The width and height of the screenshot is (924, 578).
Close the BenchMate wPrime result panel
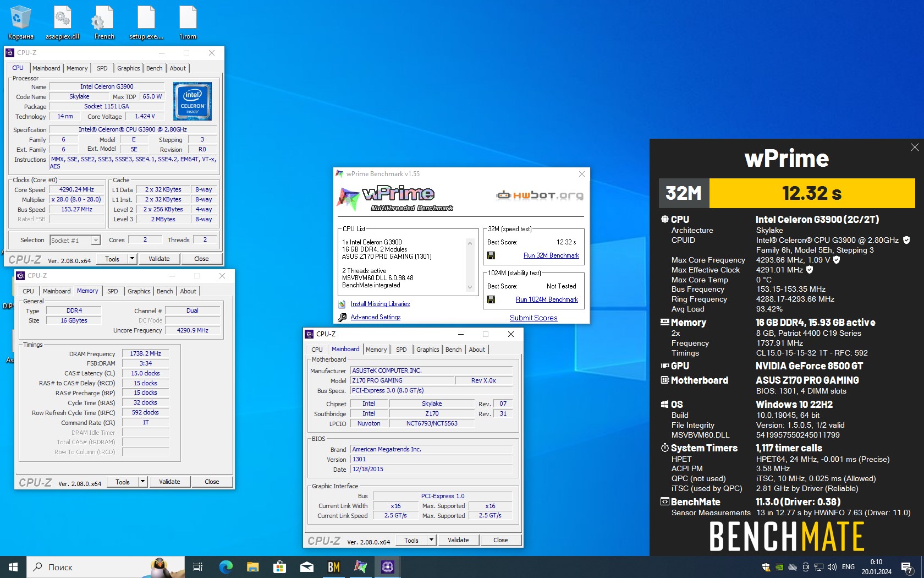tap(914, 147)
